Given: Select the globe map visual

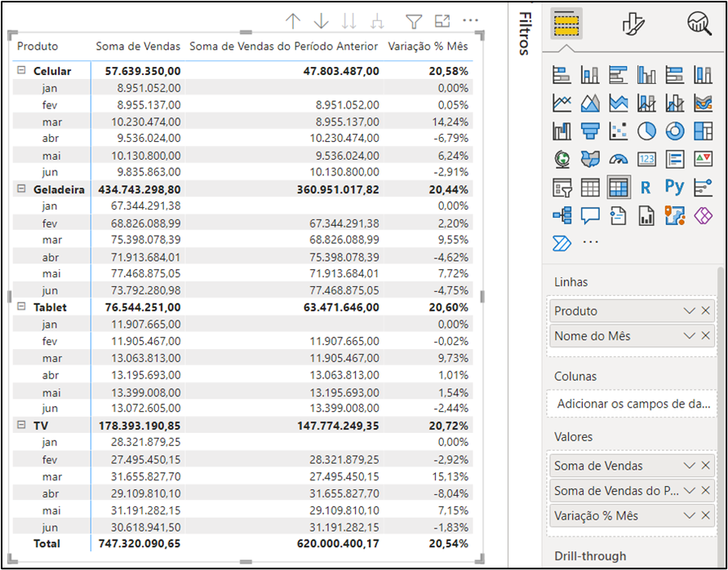Looking at the screenshot, I should [562, 160].
